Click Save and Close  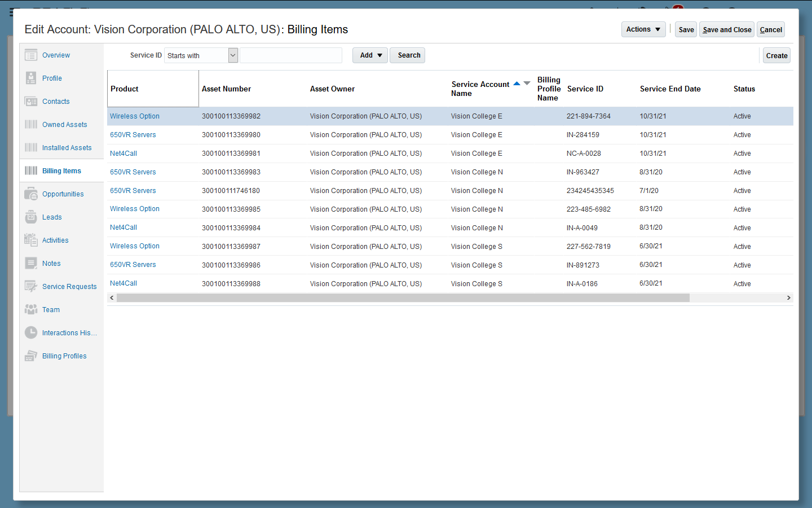pos(727,29)
